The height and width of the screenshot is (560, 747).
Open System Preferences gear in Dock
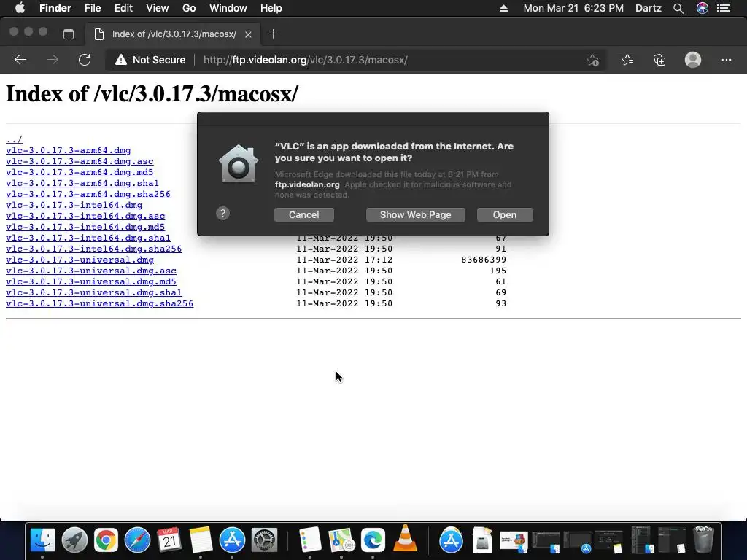point(264,540)
